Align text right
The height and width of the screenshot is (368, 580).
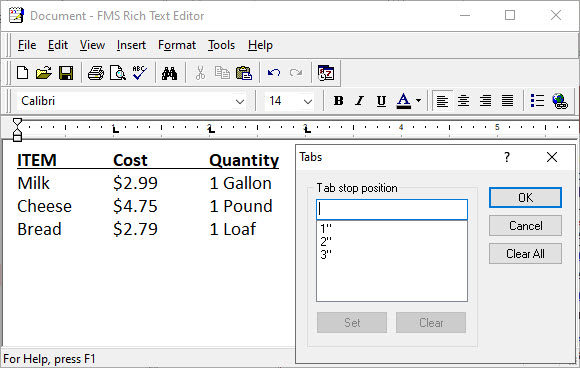[485, 101]
